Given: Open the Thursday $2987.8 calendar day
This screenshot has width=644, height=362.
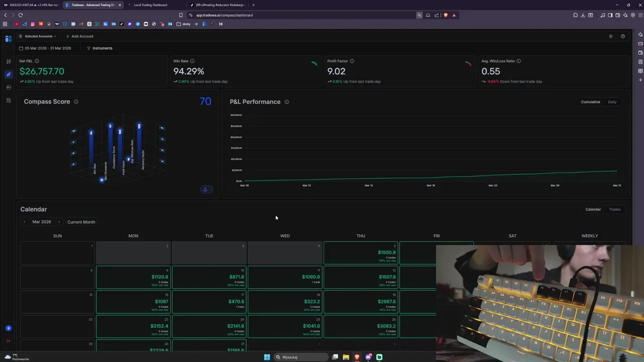Looking at the screenshot, I should coord(361,302).
